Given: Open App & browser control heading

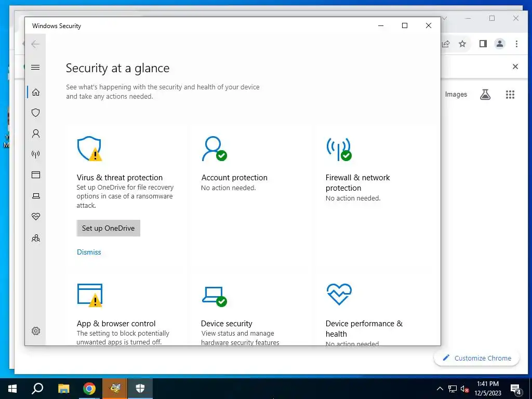Looking at the screenshot, I should (x=116, y=323).
